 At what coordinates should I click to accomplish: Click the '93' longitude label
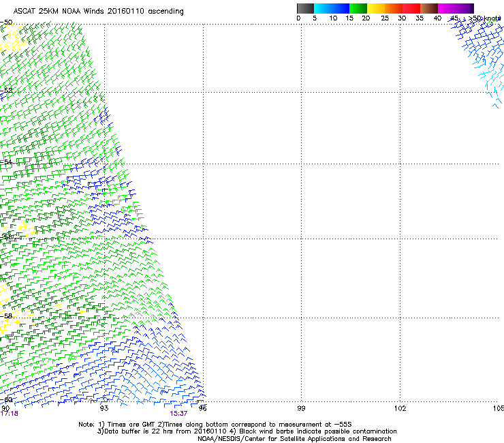tap(104, 408)
